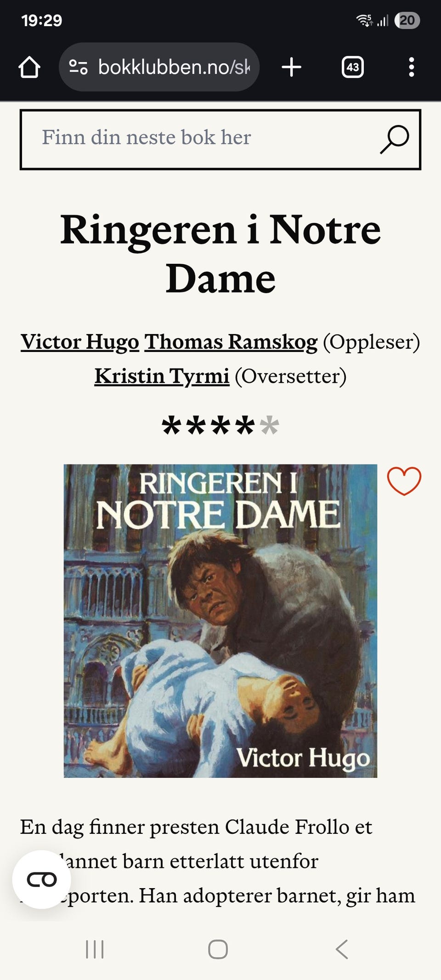Tap the bokklubben.no address bar URL
The height and width of the screenshot is (980, 441).
tap(174, 67)
